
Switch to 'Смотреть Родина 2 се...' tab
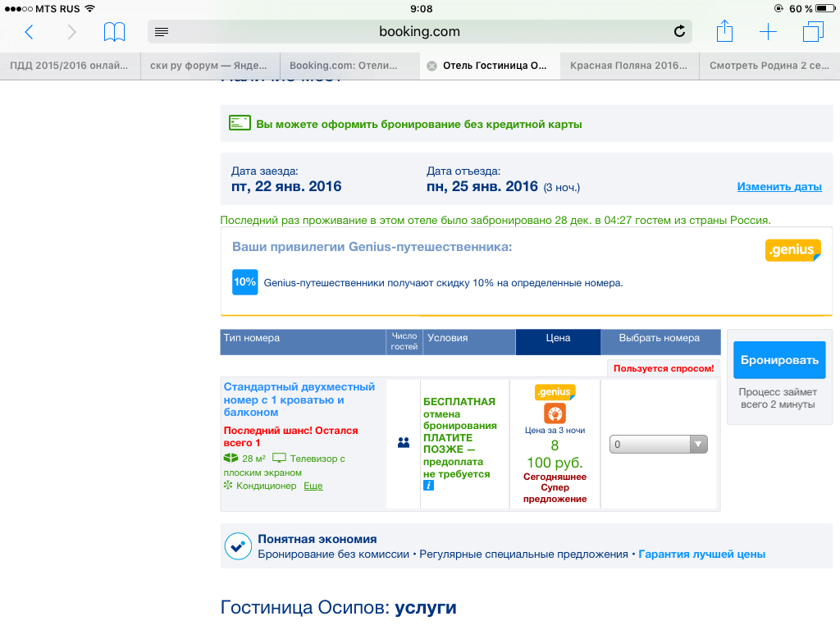click(769, 66)
